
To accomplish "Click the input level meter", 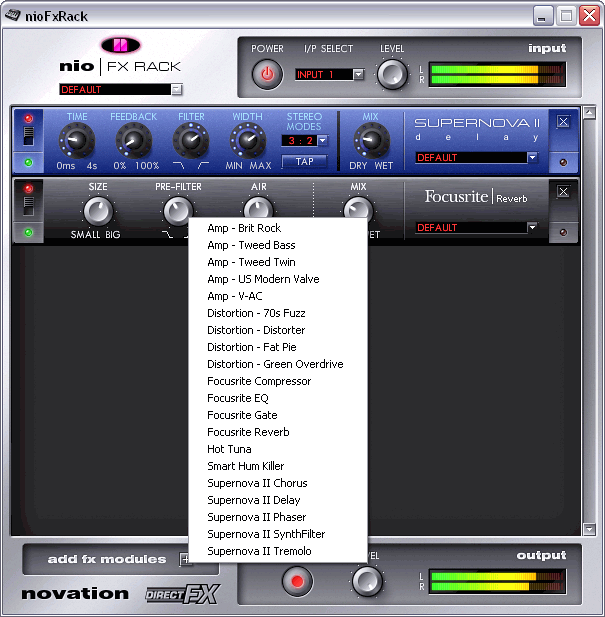I will (498, 74).
